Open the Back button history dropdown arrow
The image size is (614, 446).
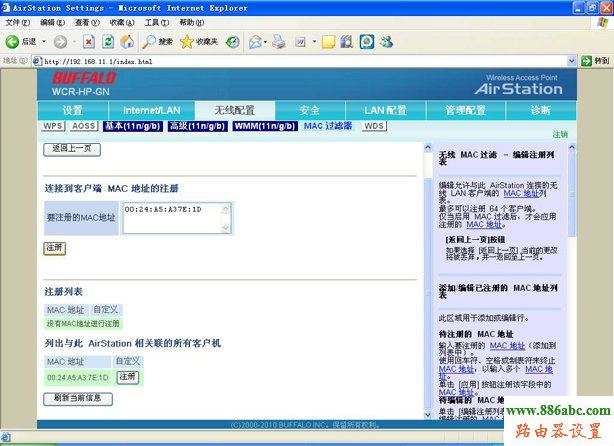[43, 42]
